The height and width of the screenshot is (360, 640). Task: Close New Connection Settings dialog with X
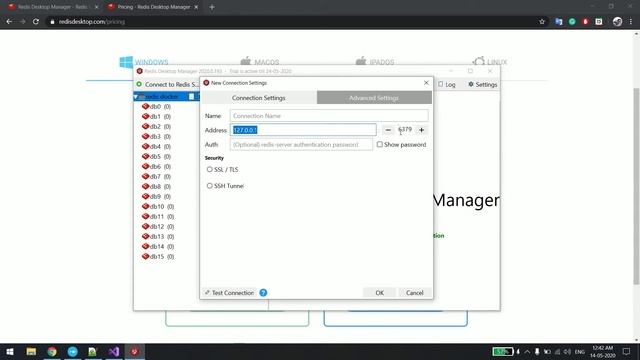[426, 83]
